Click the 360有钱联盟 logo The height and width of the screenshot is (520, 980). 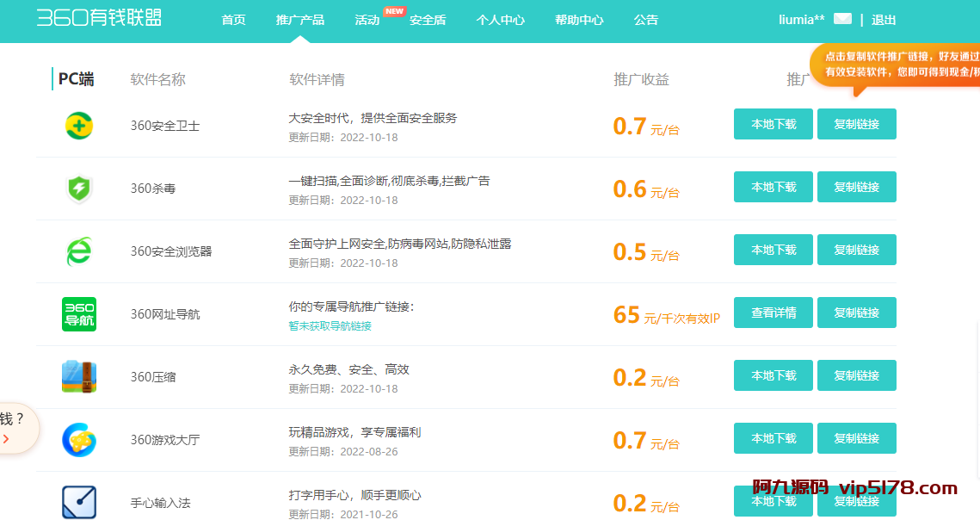[x=99, y=17]
